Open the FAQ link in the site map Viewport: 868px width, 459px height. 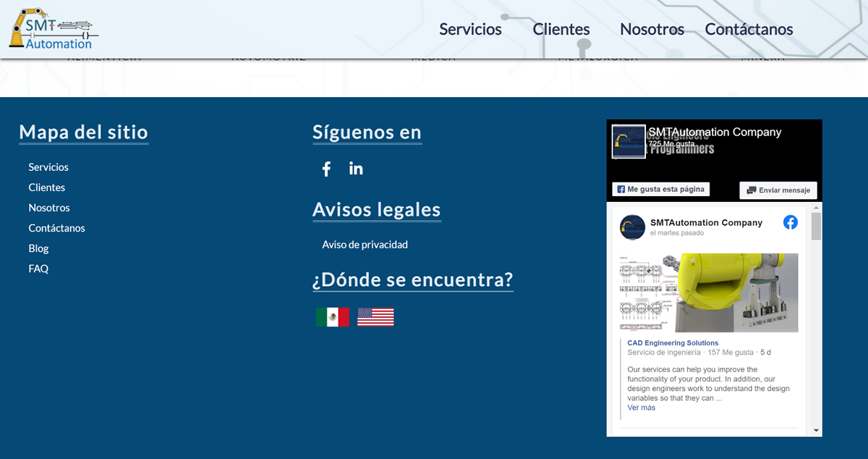click(x=38, y=269)
